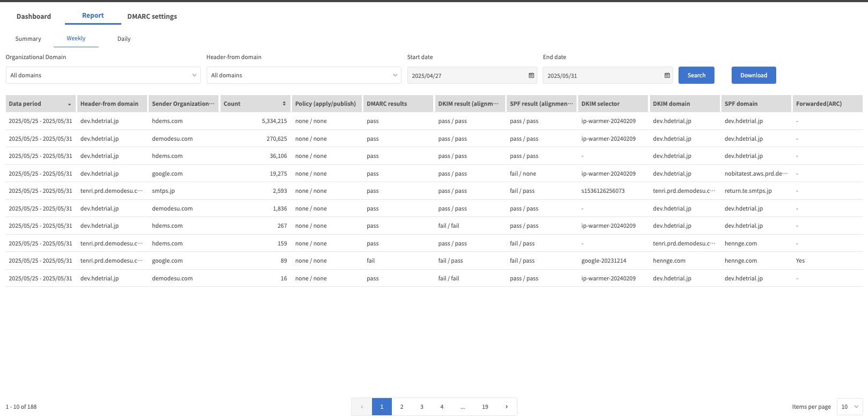Click the Policy (apply/publish) column header
This screenshot has height=419, width=868.
click(326, 104)
